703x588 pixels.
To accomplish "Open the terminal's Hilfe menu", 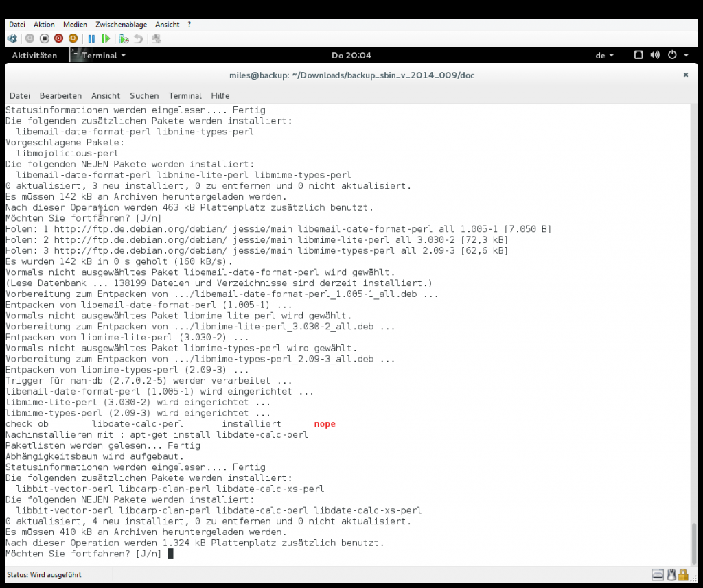I will click(x=220, y=95).
